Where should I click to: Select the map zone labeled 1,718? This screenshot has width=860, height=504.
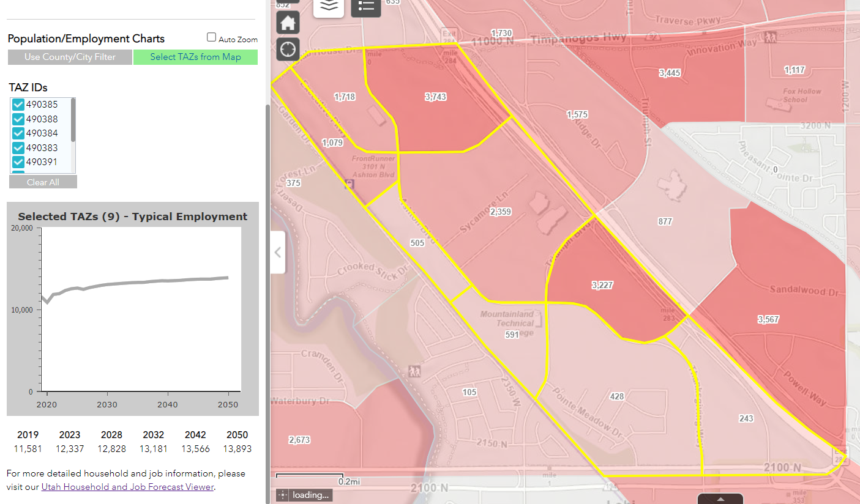pos(345,97)
